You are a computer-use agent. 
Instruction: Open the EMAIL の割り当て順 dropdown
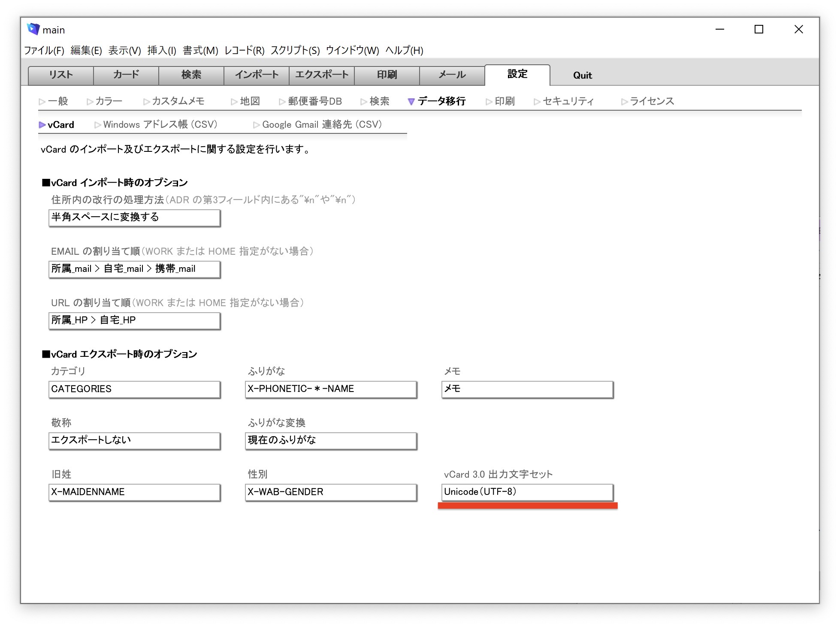point(134,269)
